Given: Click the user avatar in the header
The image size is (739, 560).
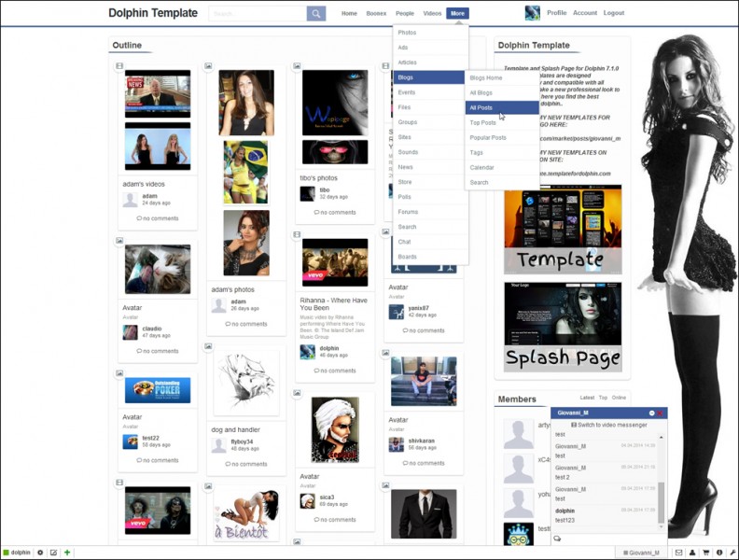Looking at the screenshot, I should tap(533, 13).
